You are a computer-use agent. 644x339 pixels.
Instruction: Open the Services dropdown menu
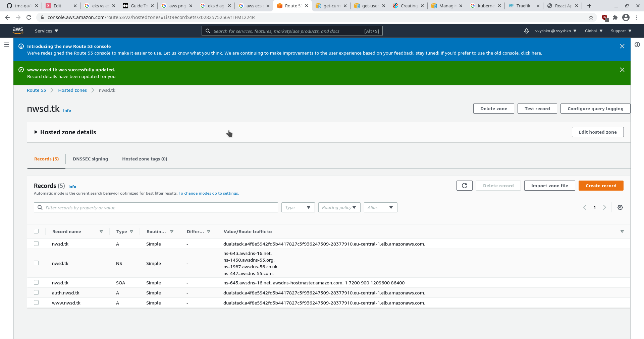click(x=47, y=31)
